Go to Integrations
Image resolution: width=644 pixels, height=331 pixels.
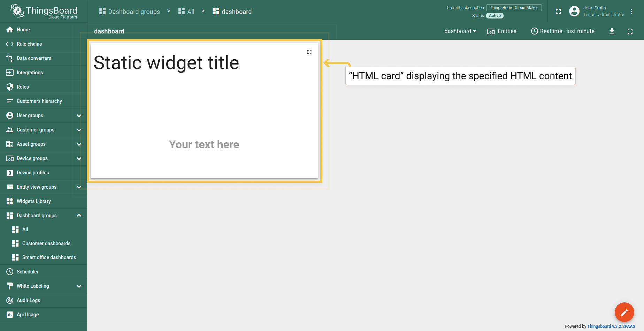[x=44, y=73]
